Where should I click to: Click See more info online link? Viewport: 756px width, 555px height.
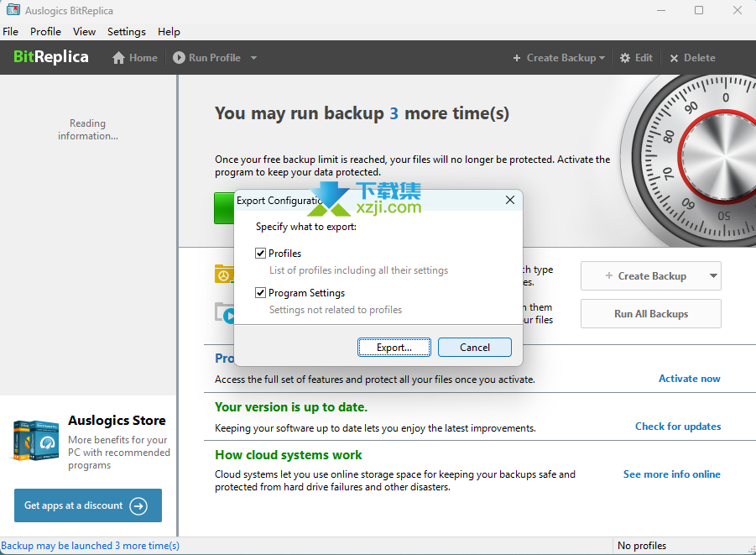coord(671,474)
